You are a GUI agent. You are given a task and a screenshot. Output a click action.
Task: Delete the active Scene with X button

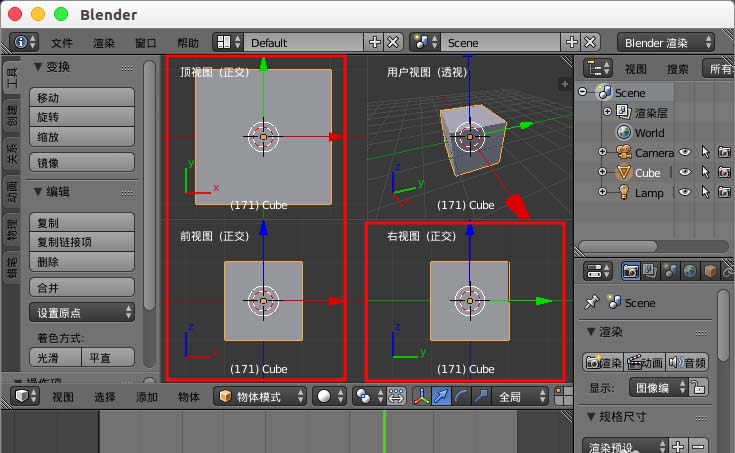pos(590,42)
